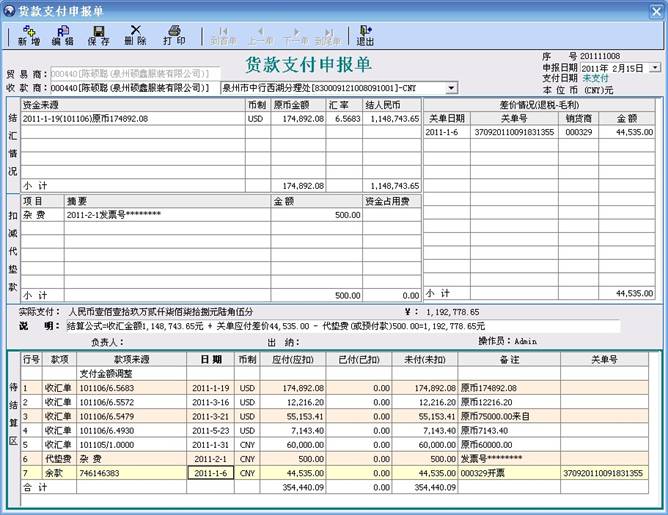Click the 杂费 item cell in deductions
This screenshot has height=515, width=668.
43,215
